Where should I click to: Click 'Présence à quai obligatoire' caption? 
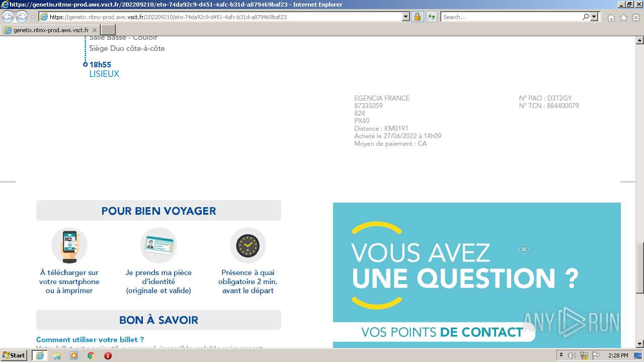click(248, 282)
